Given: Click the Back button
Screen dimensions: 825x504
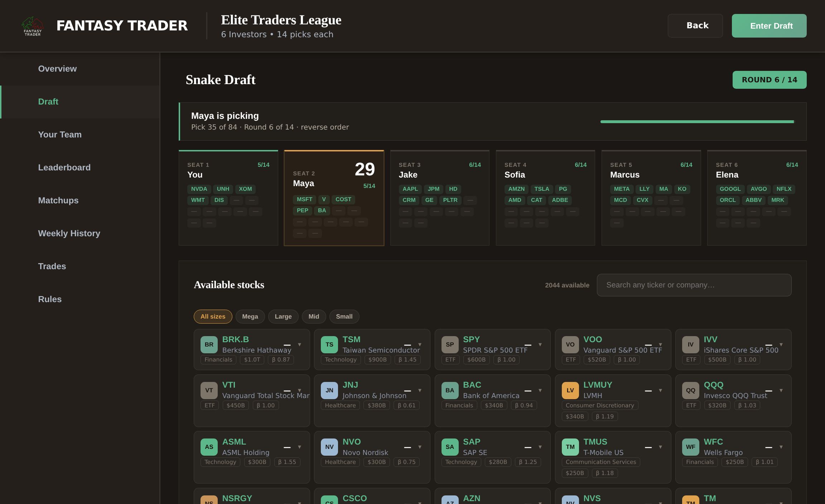Looking at the screenshot, I should [695, 26].
